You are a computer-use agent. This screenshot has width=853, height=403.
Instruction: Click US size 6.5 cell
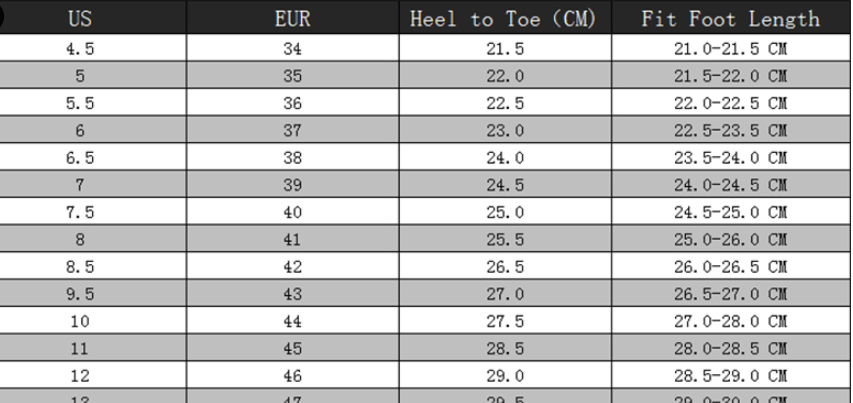tap(80, 158)
